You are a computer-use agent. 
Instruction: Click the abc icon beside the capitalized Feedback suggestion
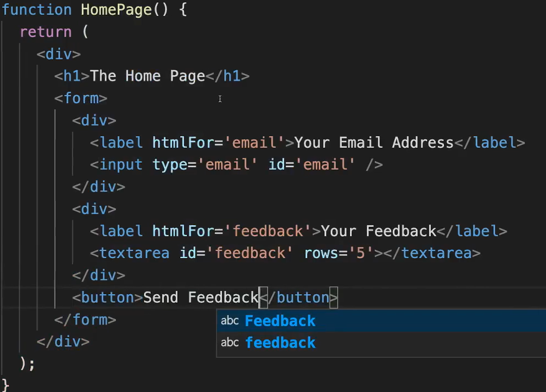(x=230, y=321)
